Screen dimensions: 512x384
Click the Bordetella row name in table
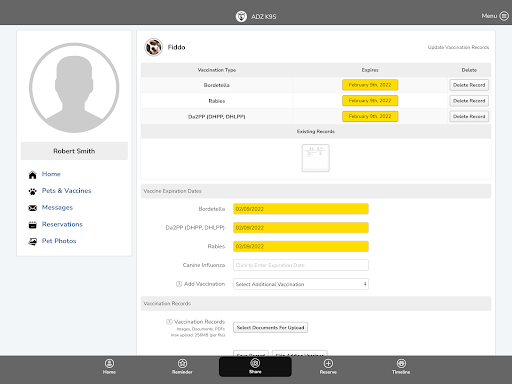click(217, 85)
